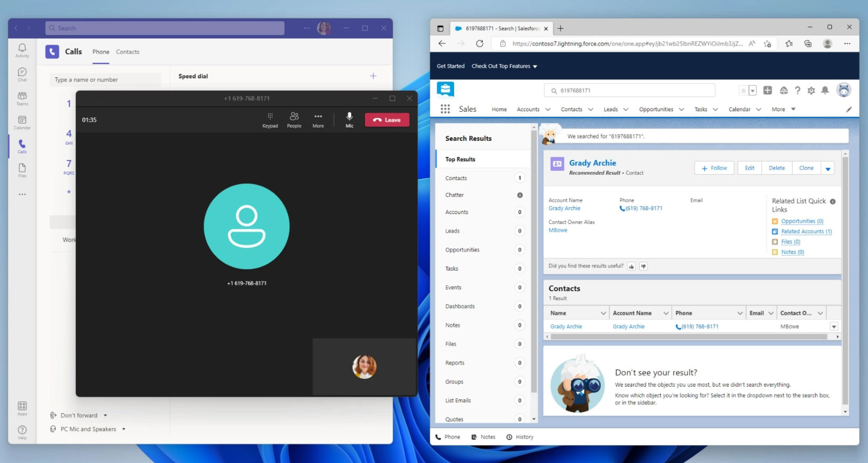Screen dimensions: 868x463
Task: Click Salesforce search box with 6197688171
Action: pos(630,91)
